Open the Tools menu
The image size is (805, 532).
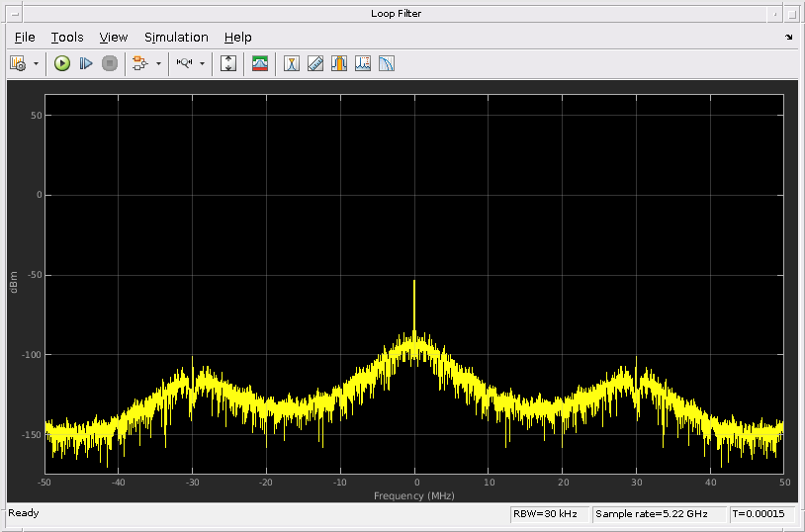point(67,38)
